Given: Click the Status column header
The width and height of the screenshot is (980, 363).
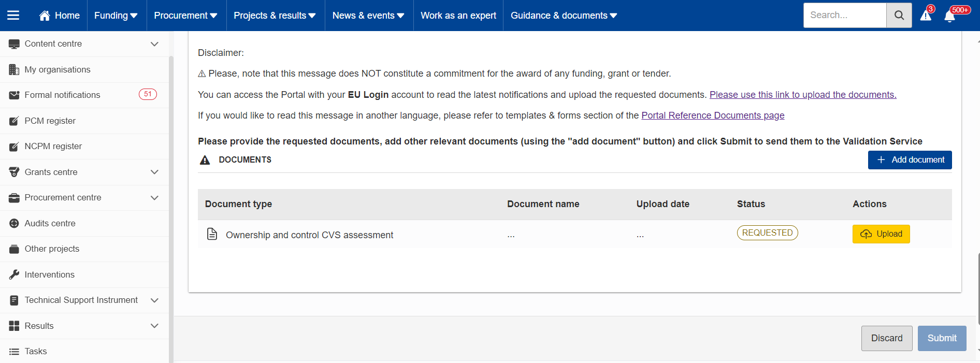Looking at the screenshot, I should pos(751,204).
